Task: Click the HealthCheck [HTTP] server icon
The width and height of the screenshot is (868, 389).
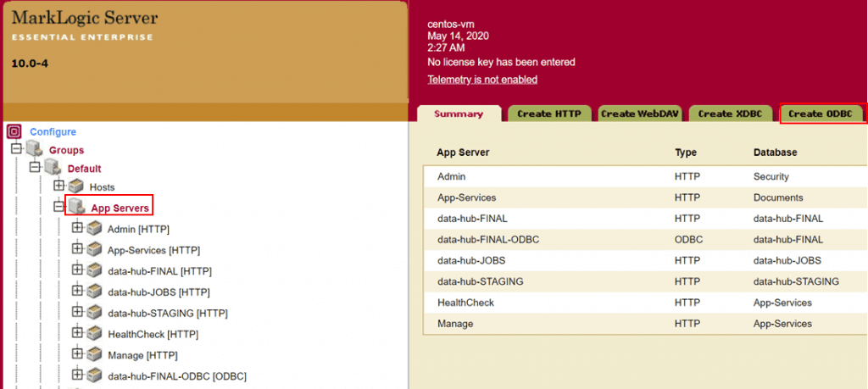Action: (94, 334)
